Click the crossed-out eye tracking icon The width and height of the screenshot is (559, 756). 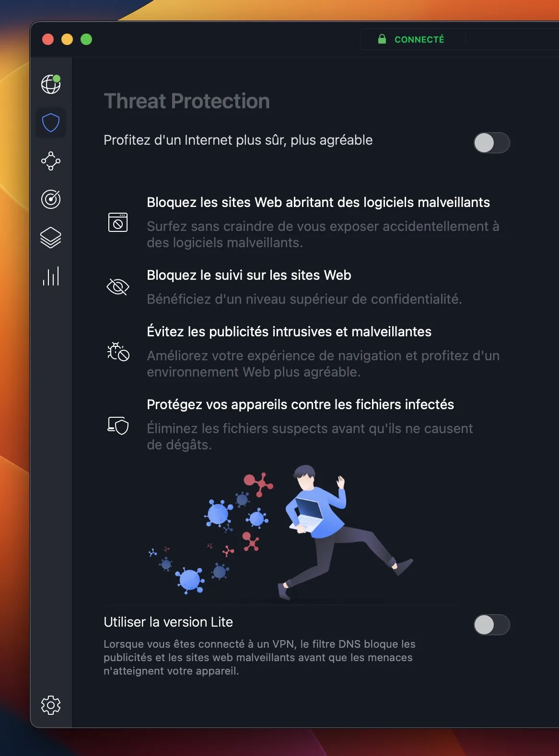pos(118,287)
